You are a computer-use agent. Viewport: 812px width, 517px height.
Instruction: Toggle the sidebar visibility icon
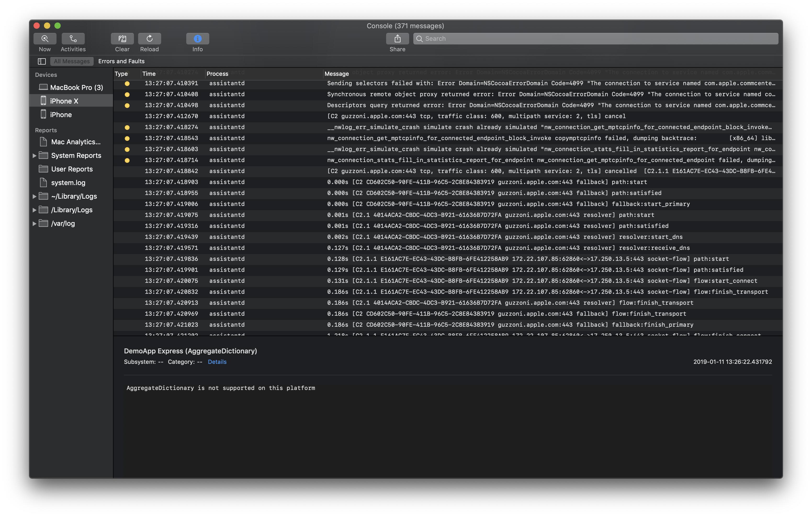[x=42, y=61]
